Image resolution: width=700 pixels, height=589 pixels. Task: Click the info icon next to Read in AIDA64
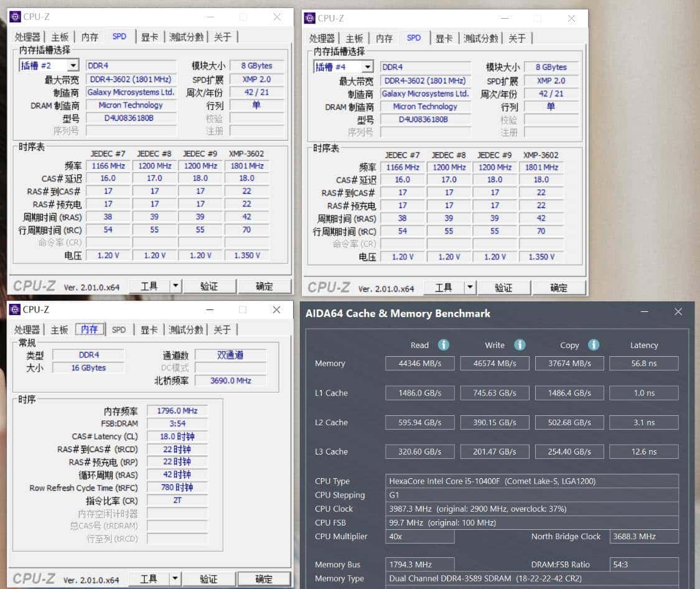[443, 344]
